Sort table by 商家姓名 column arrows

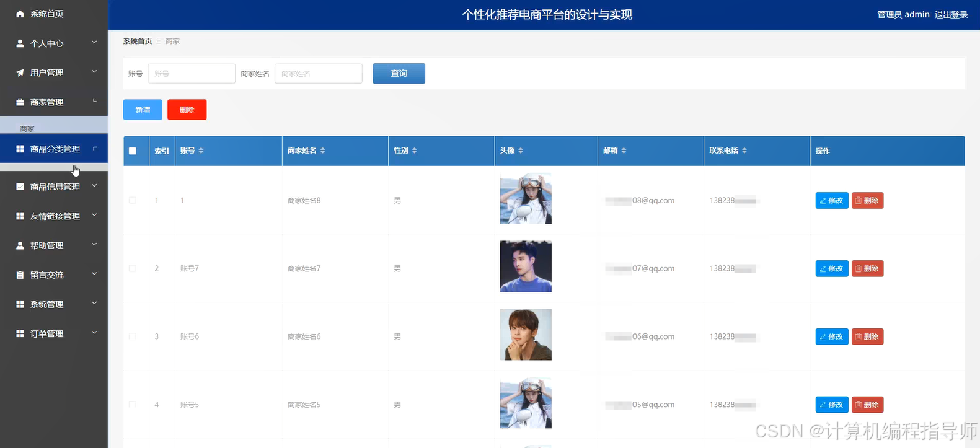[323, 151]
